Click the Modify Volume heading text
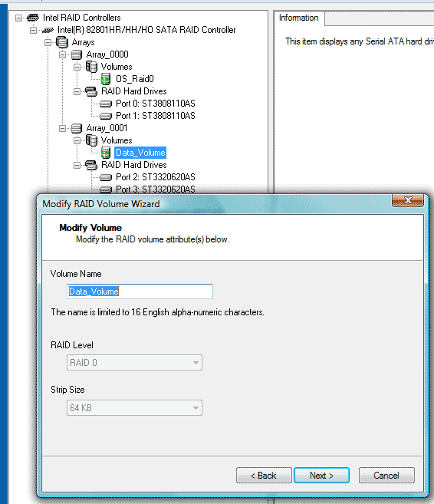 (90, 228)
